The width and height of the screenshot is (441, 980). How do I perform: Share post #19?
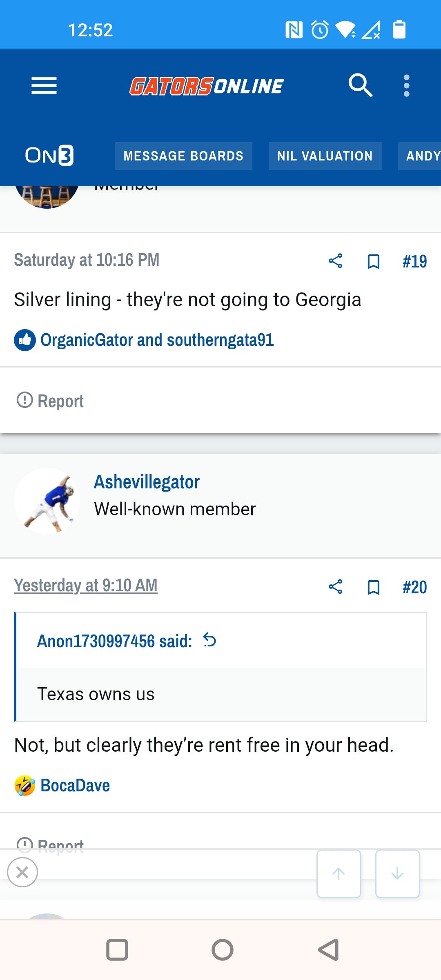point(335,261)
